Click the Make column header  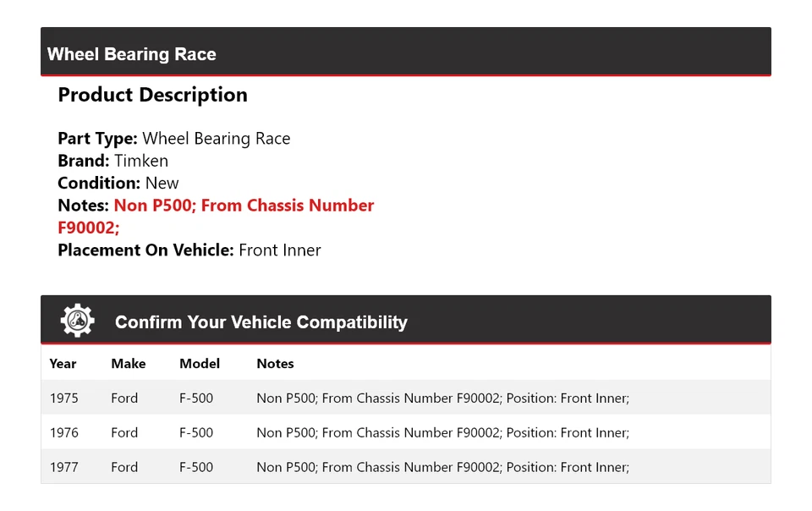[128, 364]
